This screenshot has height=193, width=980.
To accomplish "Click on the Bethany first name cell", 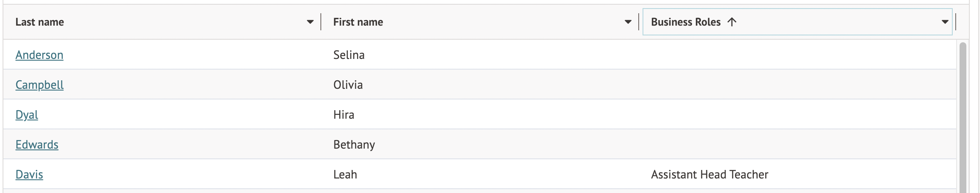I will point(354,145).
